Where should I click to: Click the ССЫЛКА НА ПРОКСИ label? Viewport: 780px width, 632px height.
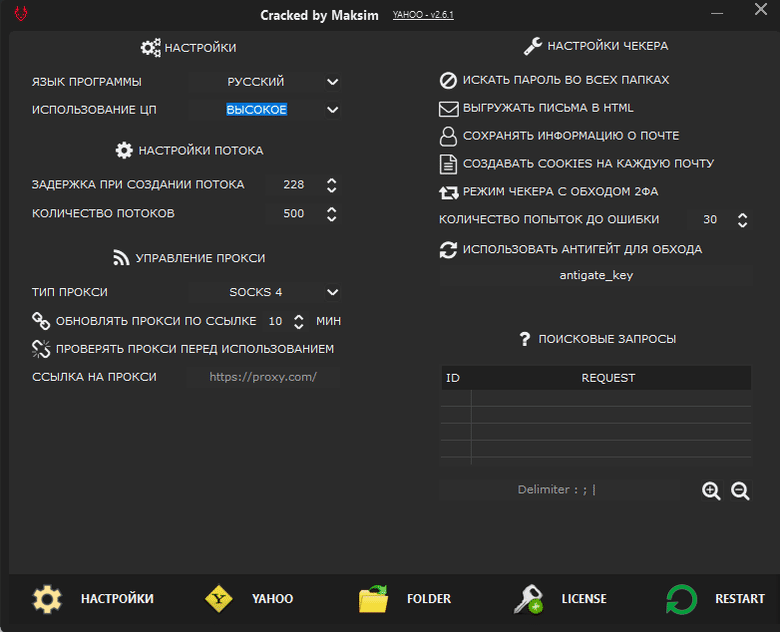tap(94, 377)
